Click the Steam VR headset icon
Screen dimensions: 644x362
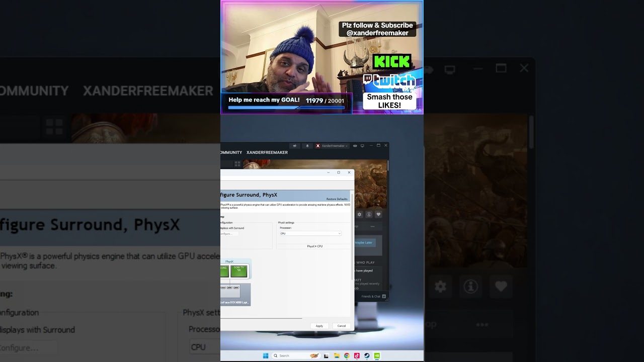pyautogui.click(x=355, y=146)
